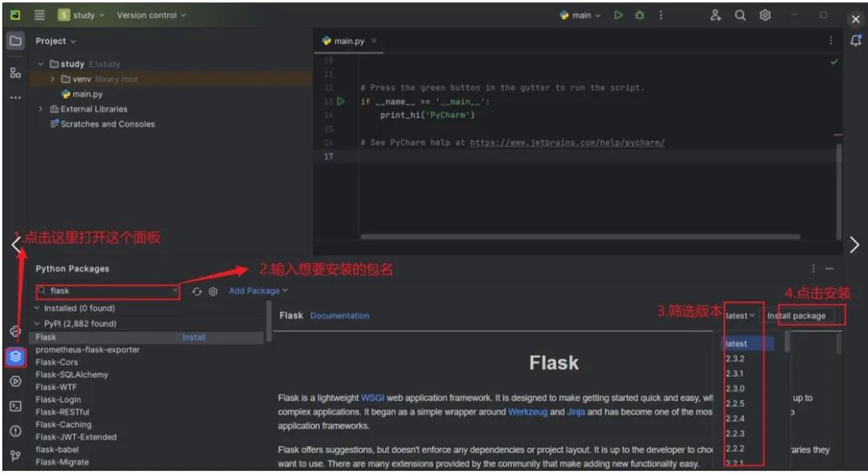Hide the Python Packages panel
This screenshot has width=868, height=474.
(x=829, y=268)
